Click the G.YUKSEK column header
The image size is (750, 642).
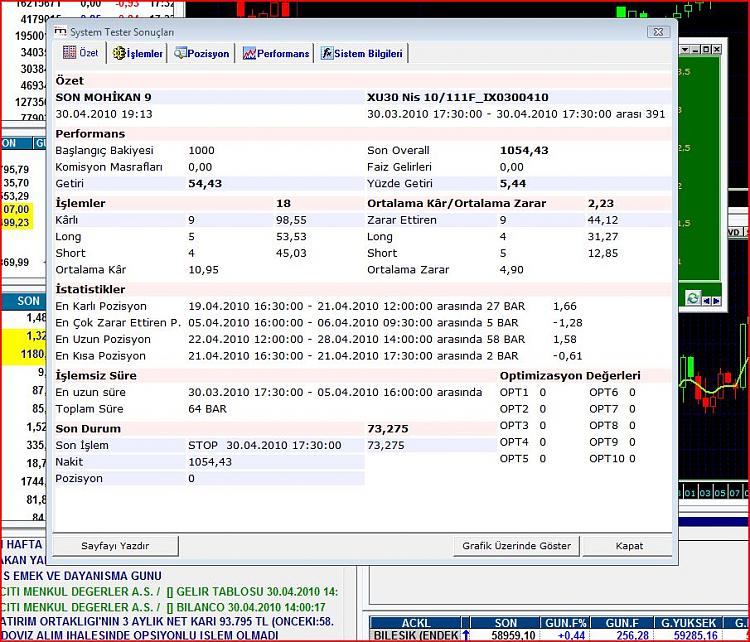point(688,623)
